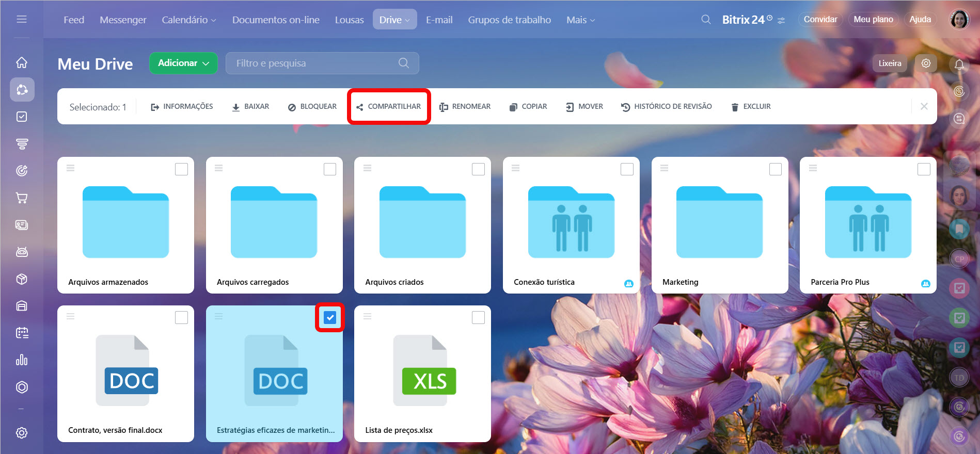Open the hamburger menu at top left
This screenshot has width=980, height=454.
(22, 19)
